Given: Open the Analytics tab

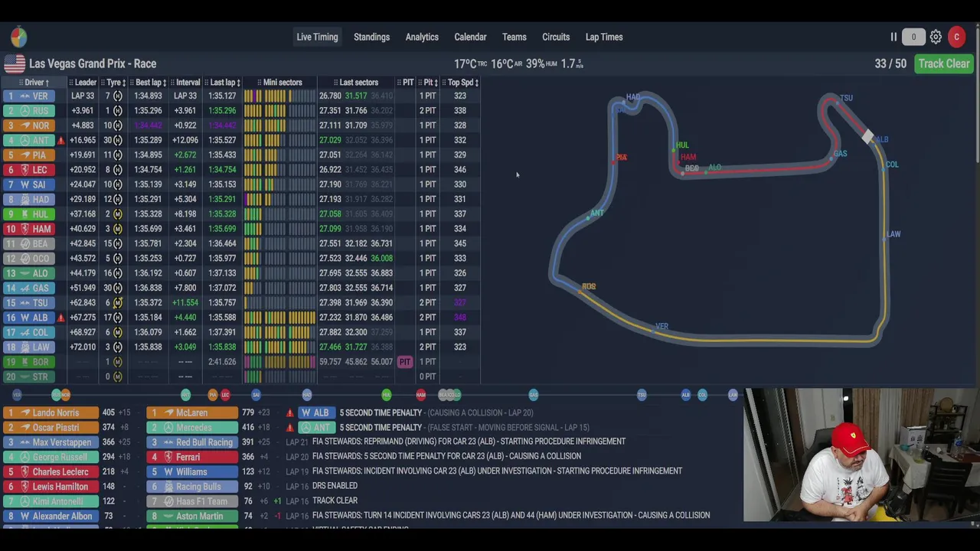Looking at the screenshot, I should click(422, 37).
